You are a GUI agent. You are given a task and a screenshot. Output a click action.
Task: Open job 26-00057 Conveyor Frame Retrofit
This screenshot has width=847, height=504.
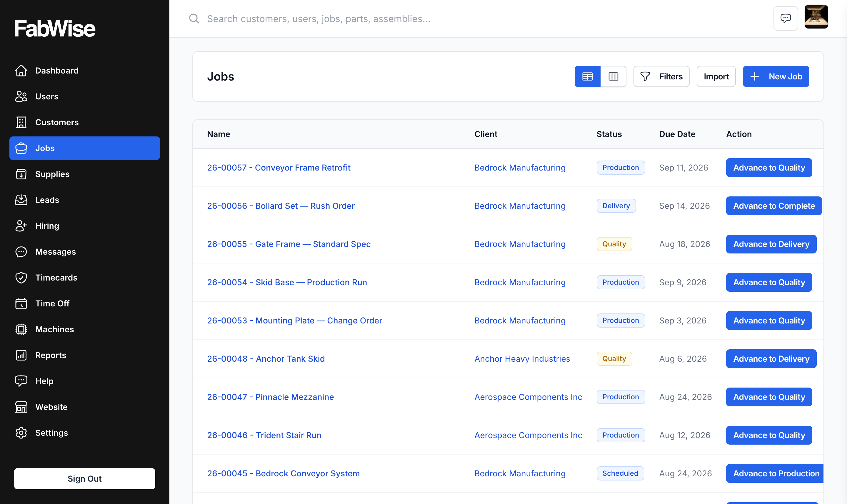pos(279,167)
